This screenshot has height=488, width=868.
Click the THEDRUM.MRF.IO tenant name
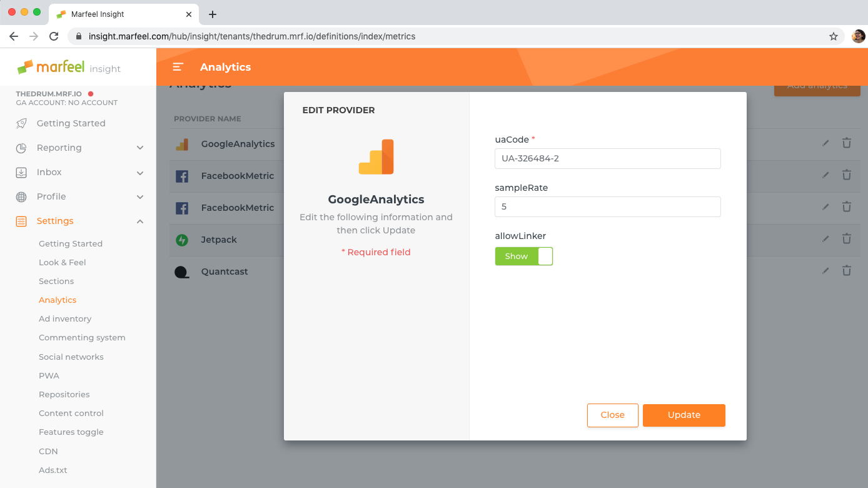pyautogui.click(x=49, y=94)
